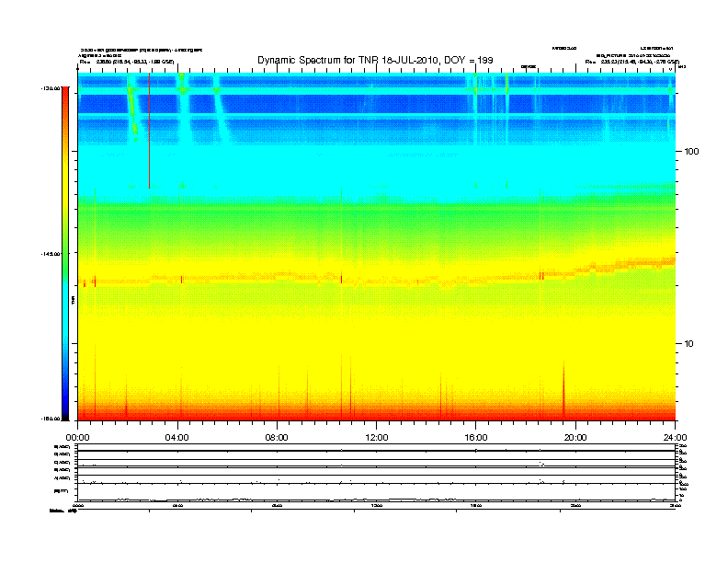Click the 04:00 time axis label
Image resolution: width=728 pixels, height=563 pixels.
(x=177, y=438)
